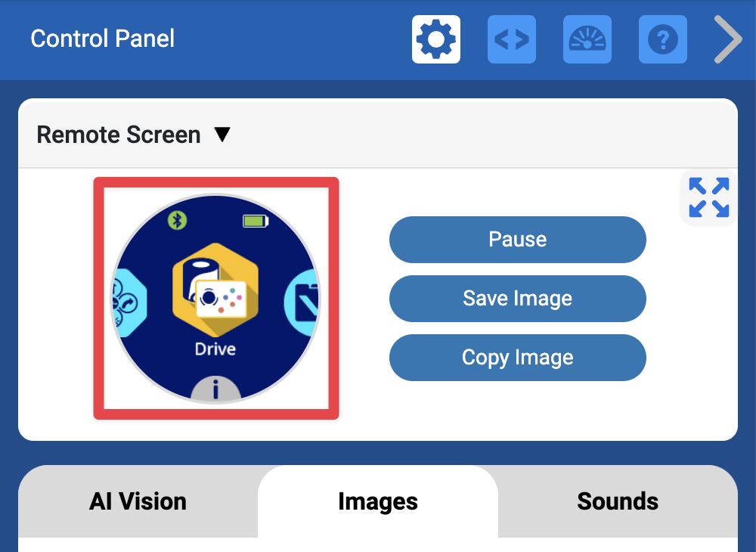Tap the info button on the remote screen
Image resolution: width=756 pixels, height=552 pixels.
[216, 389]
